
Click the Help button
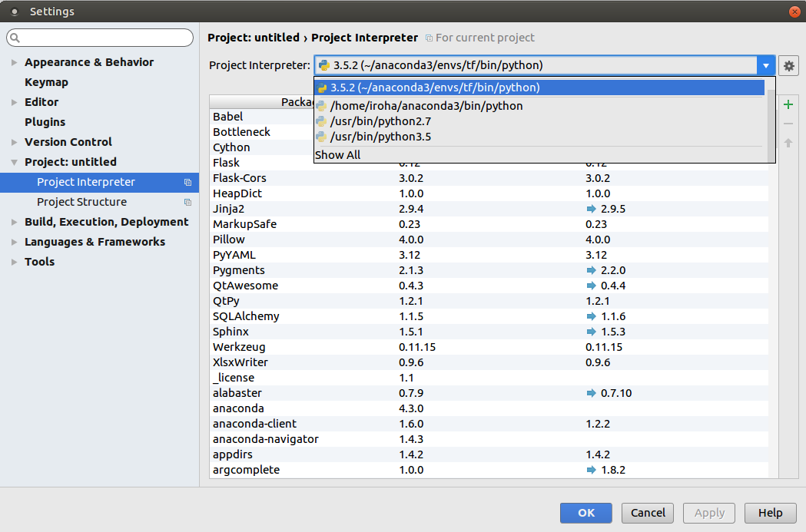[771, 513]
